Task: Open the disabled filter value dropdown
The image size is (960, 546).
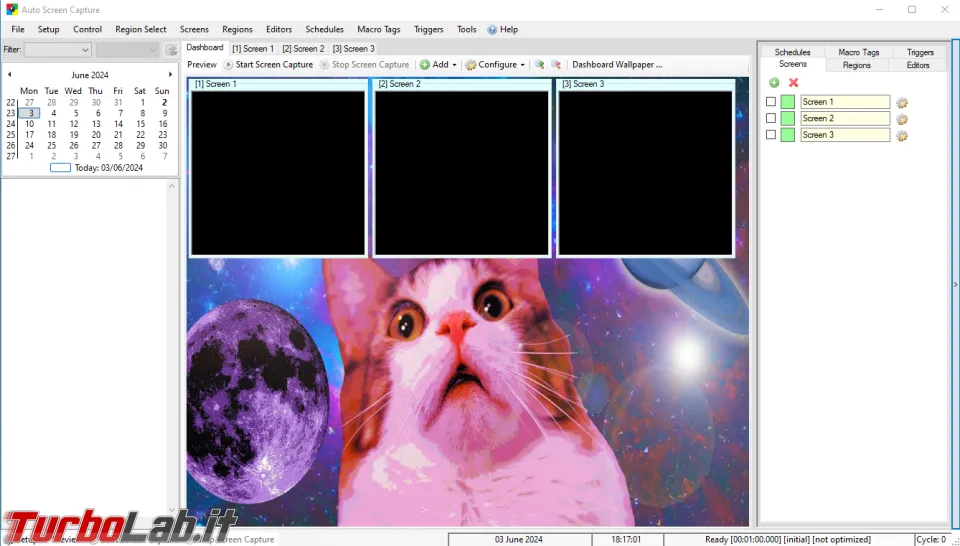Action: 127,50
